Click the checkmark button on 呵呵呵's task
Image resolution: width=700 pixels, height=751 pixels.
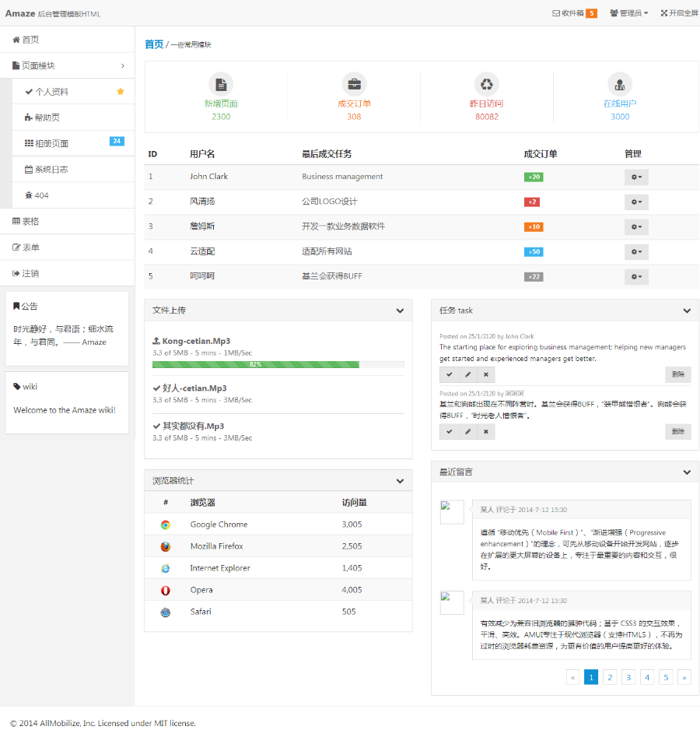449,432
